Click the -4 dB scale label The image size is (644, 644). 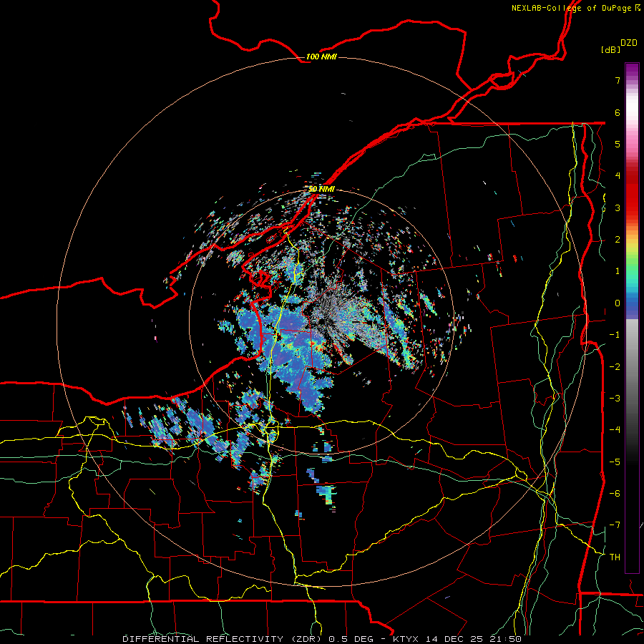[x=615, y=430]
